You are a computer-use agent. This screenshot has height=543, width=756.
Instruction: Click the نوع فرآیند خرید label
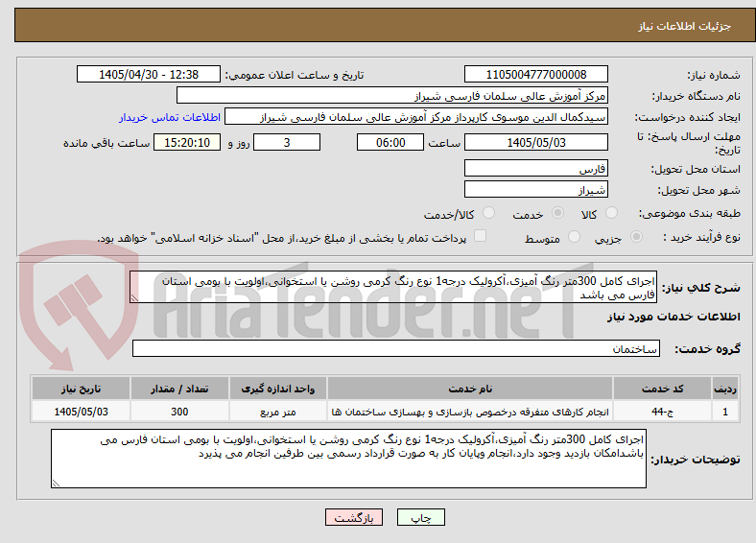click(x=702, y=237)
